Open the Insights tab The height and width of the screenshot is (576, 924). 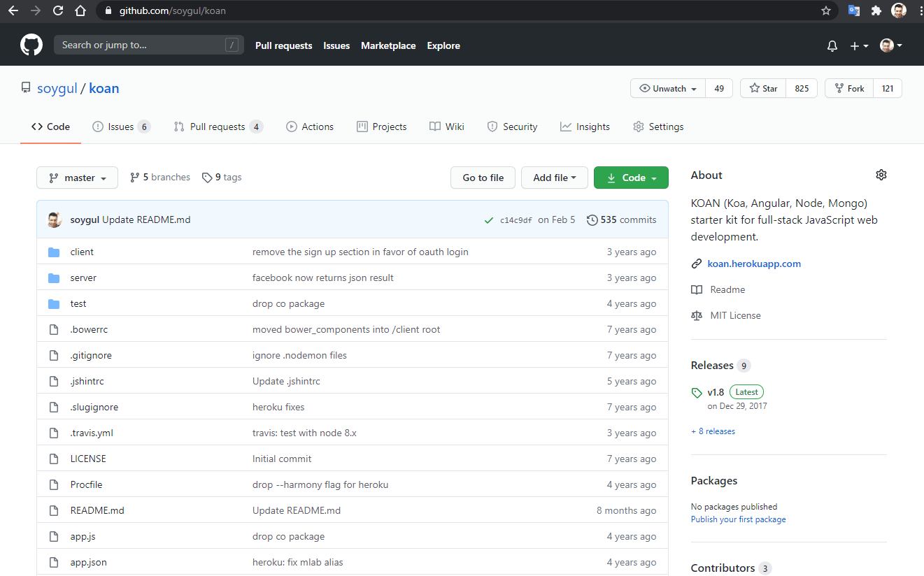(x=585, y=127)
